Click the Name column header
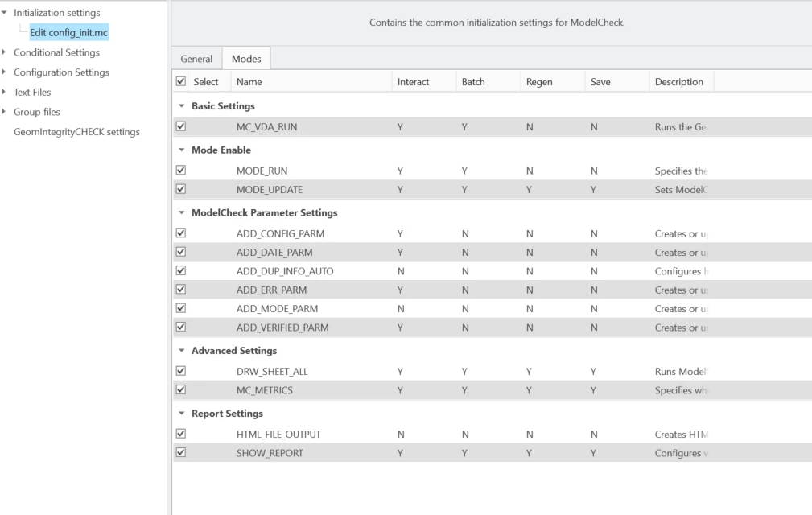 311,82
